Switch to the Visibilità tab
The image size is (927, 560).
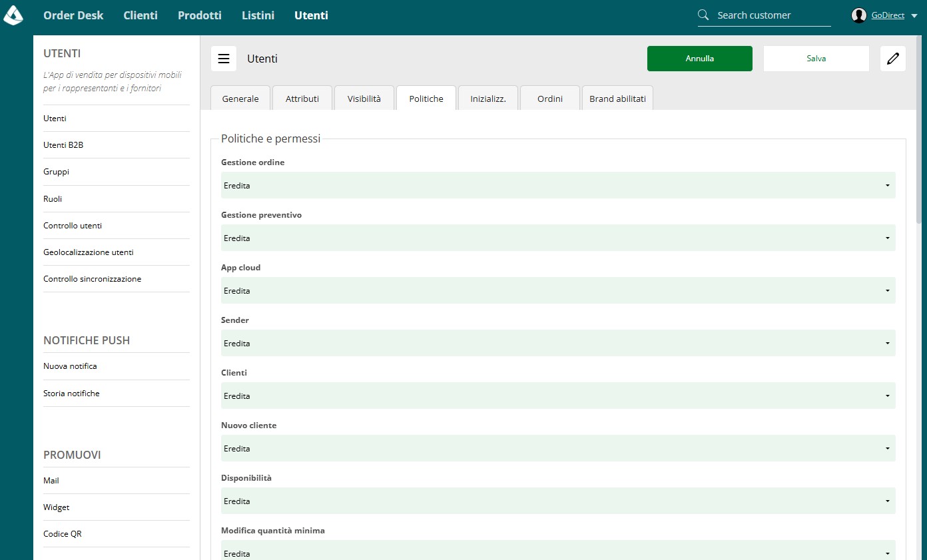[364, 99]
